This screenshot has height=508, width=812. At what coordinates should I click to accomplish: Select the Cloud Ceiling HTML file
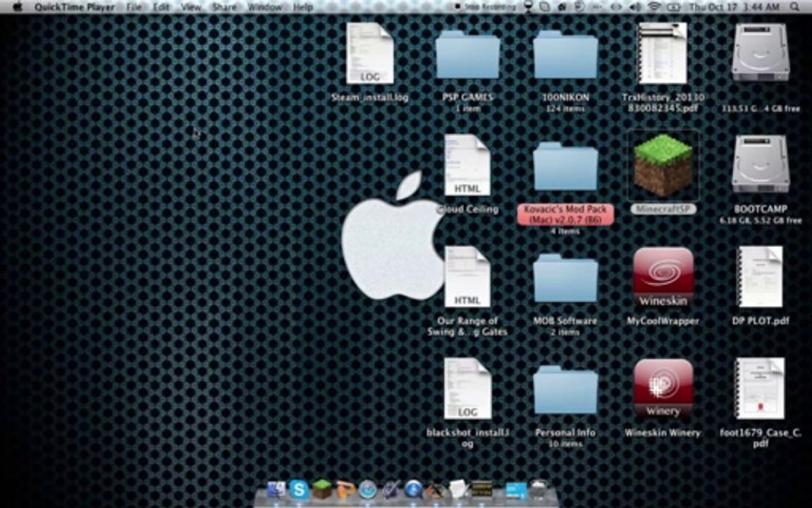pyautogui.click(x=467, y=165)
